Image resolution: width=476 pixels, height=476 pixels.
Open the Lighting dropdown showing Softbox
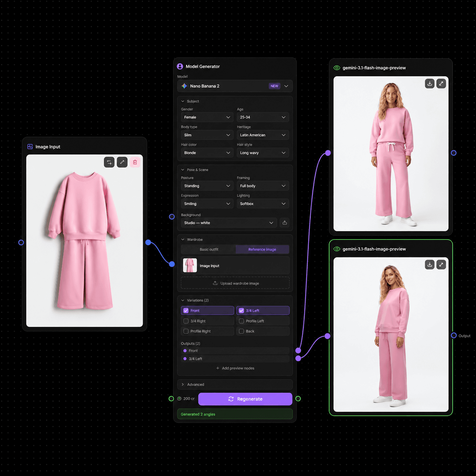click(263, 204)
